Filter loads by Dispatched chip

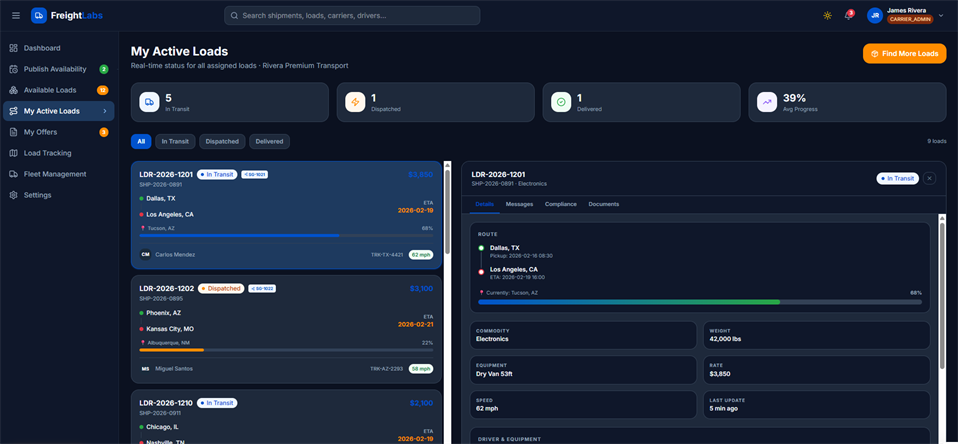222,141
